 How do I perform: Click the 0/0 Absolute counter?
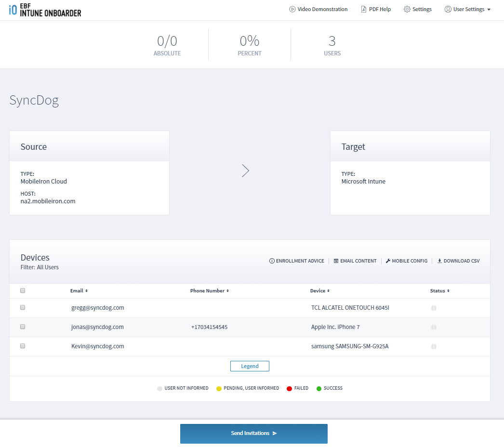pyautogui.click(x=167, y=45)
